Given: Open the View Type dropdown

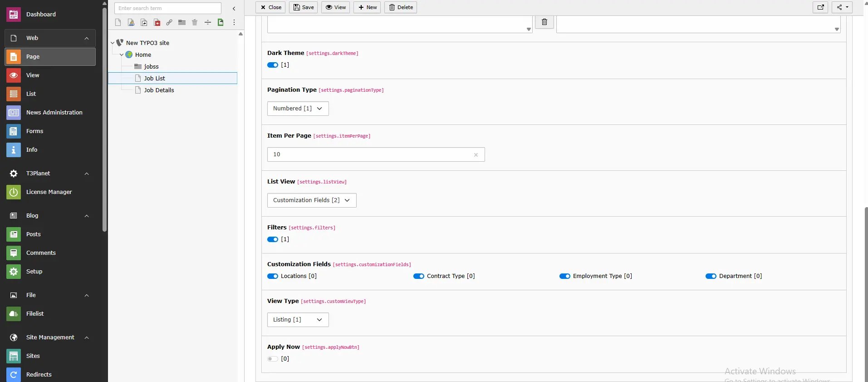Looking at the screenshot, I should coord(298,320).
